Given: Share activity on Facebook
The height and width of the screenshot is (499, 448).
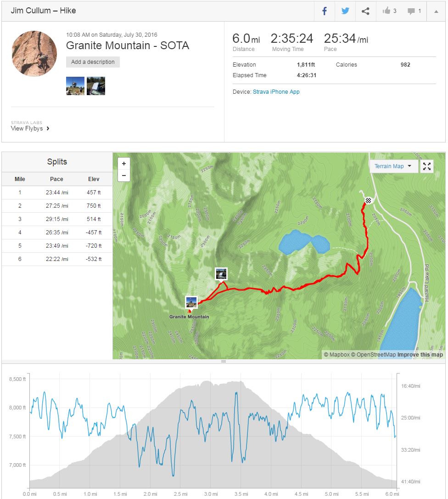Looking at the screenshot, I should pyautogui.click(x=324, y=11).
